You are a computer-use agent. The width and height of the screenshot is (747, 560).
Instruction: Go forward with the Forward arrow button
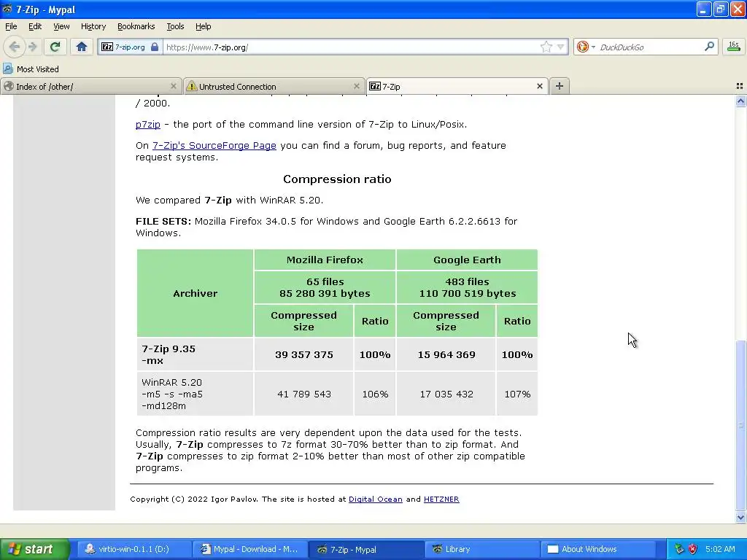pyautogui.click(x=32, y=47)
